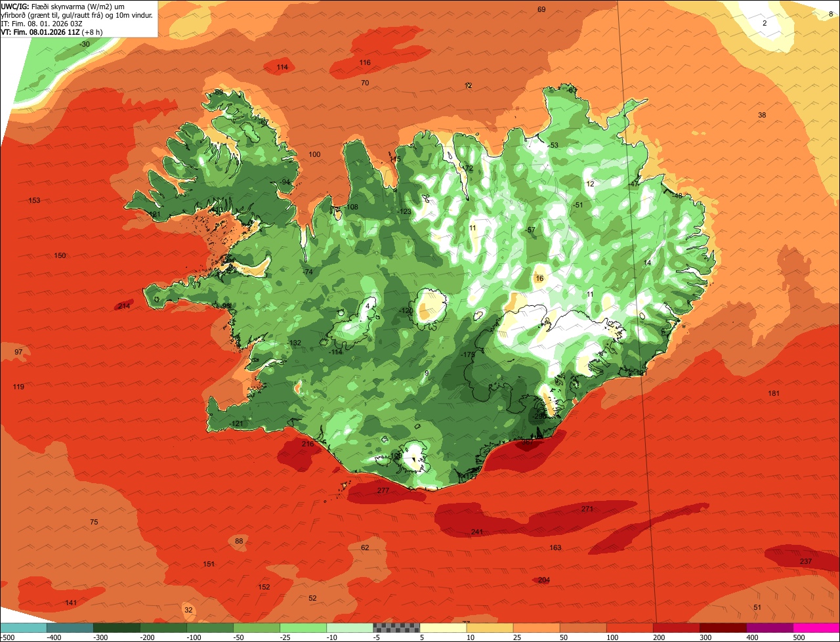Screen dimensions: 840x642
Task: Click the orange swatch between 25 and 50
Action: (x=536, y=628)
